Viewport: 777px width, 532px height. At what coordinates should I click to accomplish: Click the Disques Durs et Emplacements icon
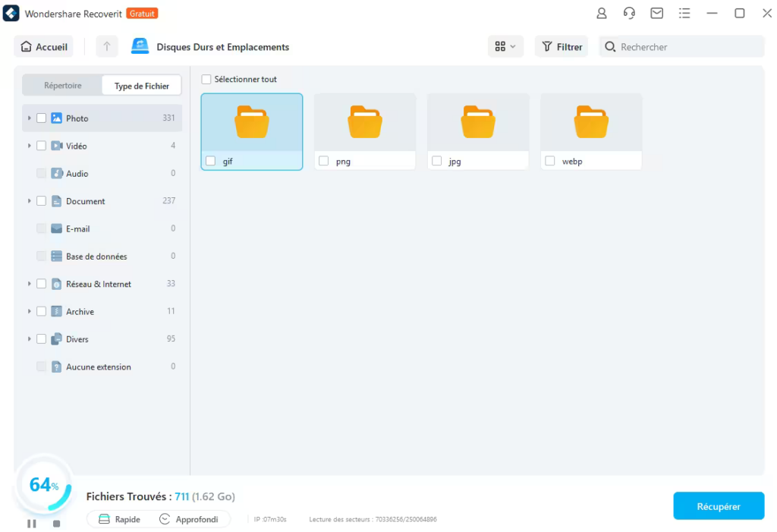click(140, 47)
